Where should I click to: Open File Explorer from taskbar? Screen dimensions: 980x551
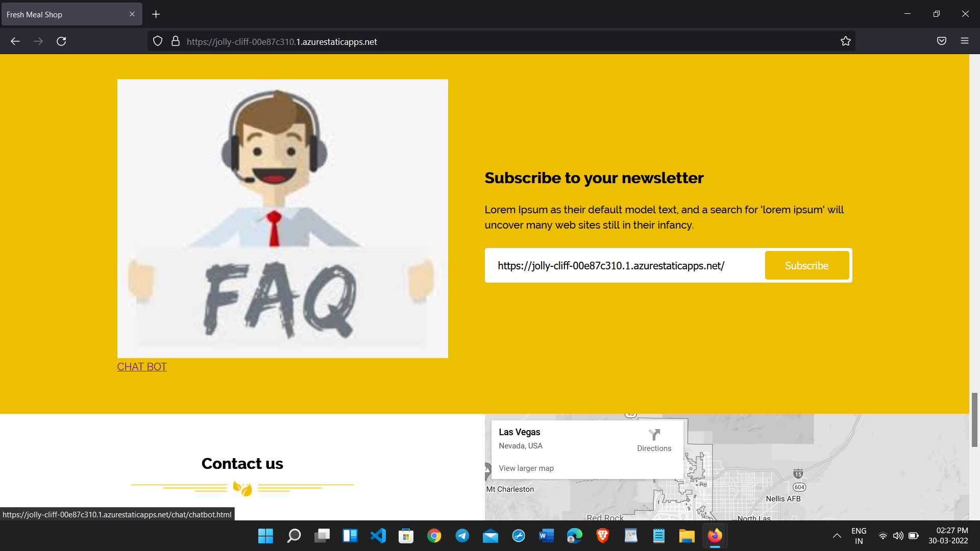tap(687, 536)
